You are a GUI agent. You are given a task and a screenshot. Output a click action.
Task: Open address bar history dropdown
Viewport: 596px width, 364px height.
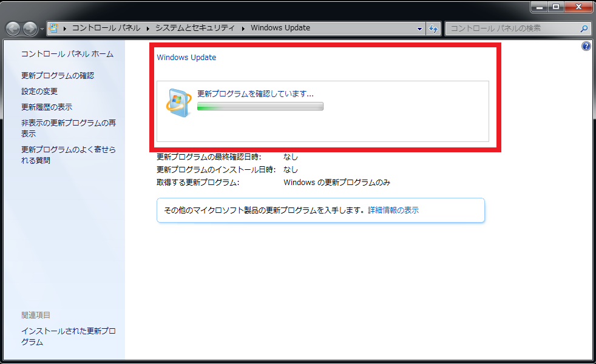pos(419,29)
